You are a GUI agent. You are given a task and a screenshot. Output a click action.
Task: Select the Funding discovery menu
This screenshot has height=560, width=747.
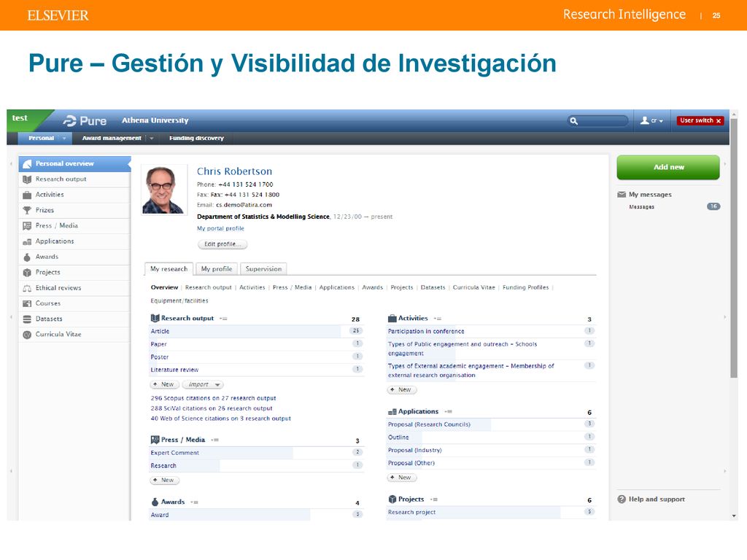pyautogui.click(x=196, y=138)
